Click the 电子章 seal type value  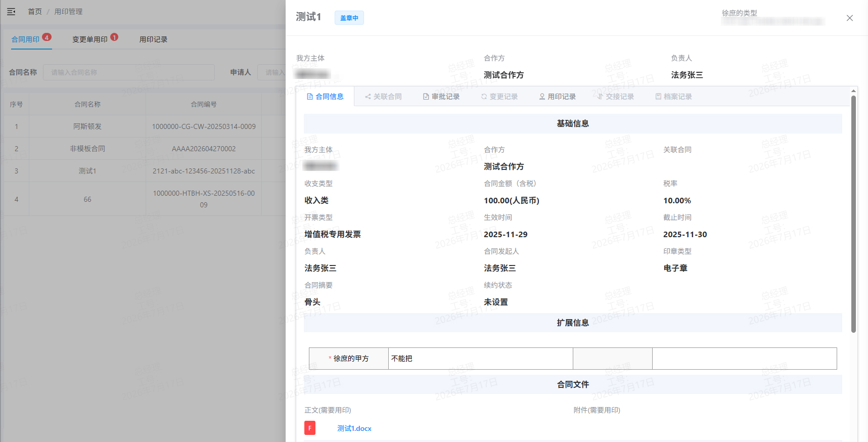[675, 268]
